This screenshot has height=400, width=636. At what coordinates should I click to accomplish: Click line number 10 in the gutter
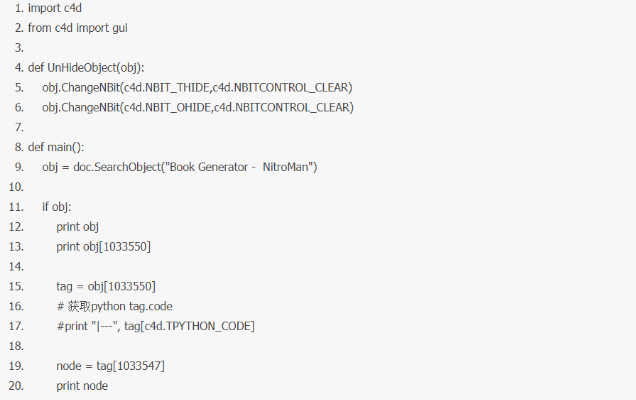(15, 187)
